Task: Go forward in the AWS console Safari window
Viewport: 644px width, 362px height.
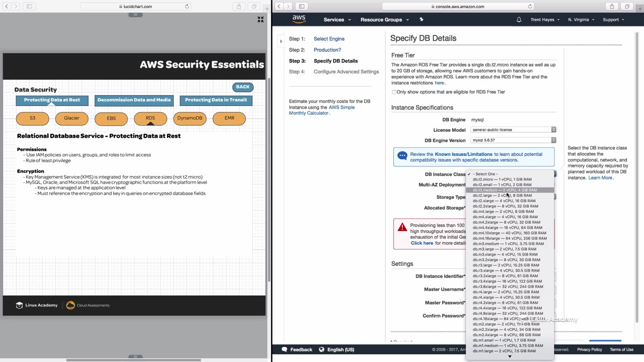Action: 288,7
